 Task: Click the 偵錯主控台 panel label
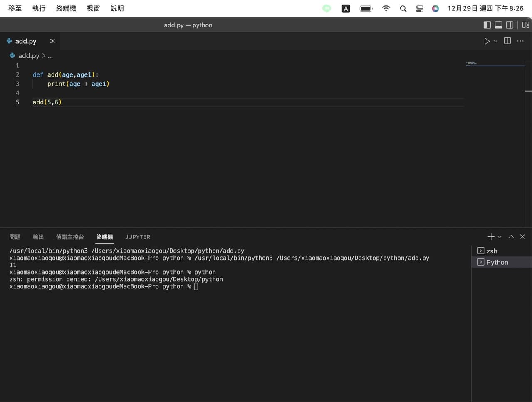coord(69,237)
